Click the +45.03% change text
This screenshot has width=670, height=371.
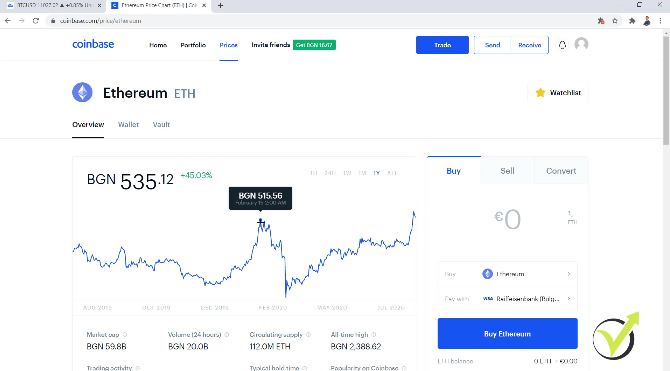[196, 175]
